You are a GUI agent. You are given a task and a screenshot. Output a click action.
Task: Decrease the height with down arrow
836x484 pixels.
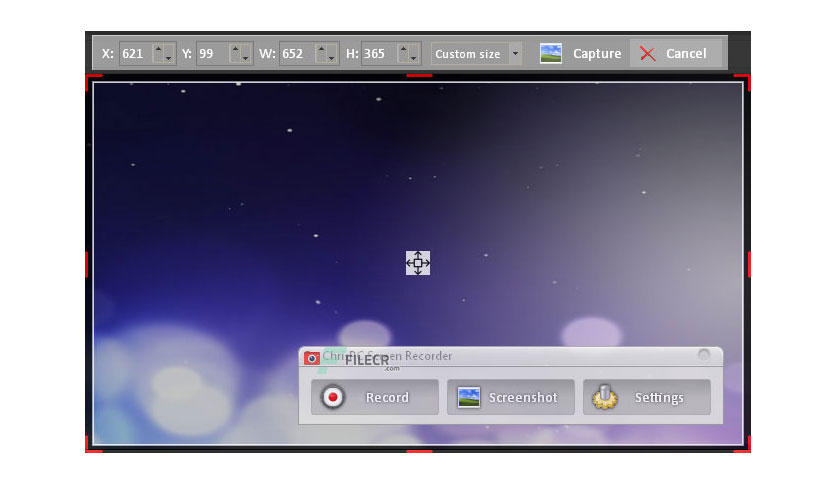[x=414, y=59]
